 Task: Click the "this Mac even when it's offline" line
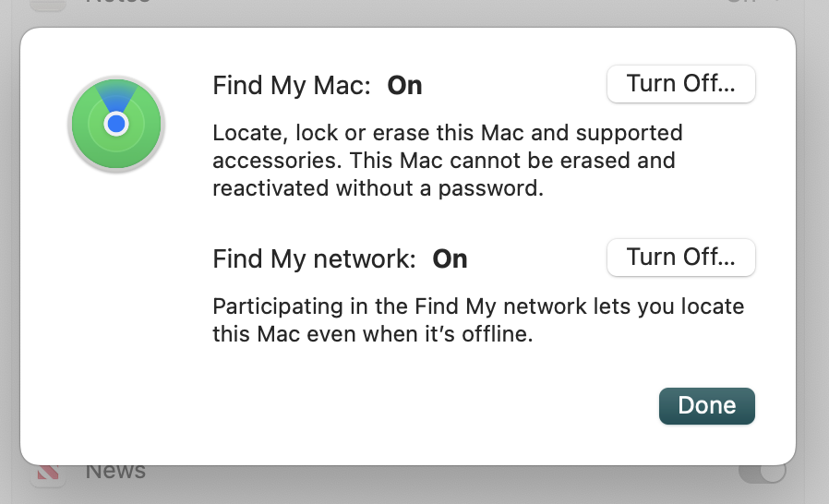[372, 334]
